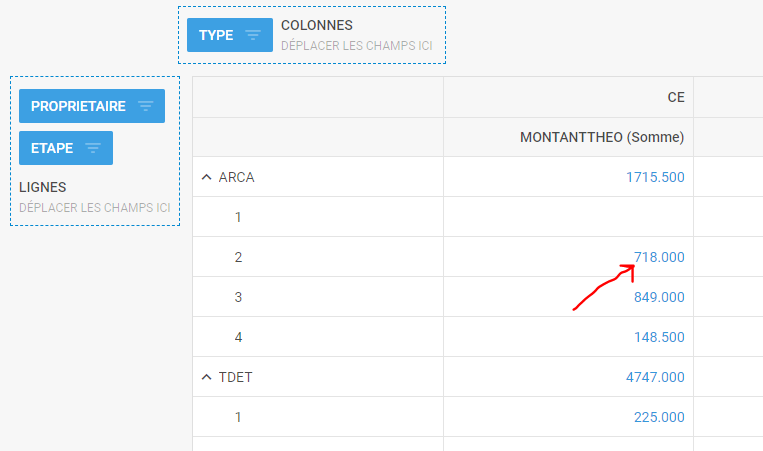Open the filter icon on TYPE field
This screenshot has width=763, height=451.
click(x=253, y=35)
